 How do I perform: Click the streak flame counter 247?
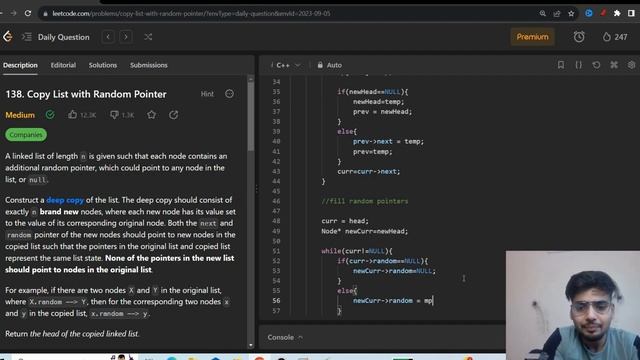coord(615,37)
